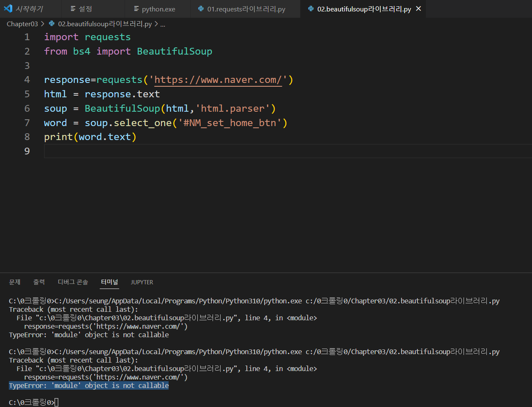The height and width of the screenshot is (407, 532).
Task: Open the 디버그 콘솔 panel tab
Action: 73,282
